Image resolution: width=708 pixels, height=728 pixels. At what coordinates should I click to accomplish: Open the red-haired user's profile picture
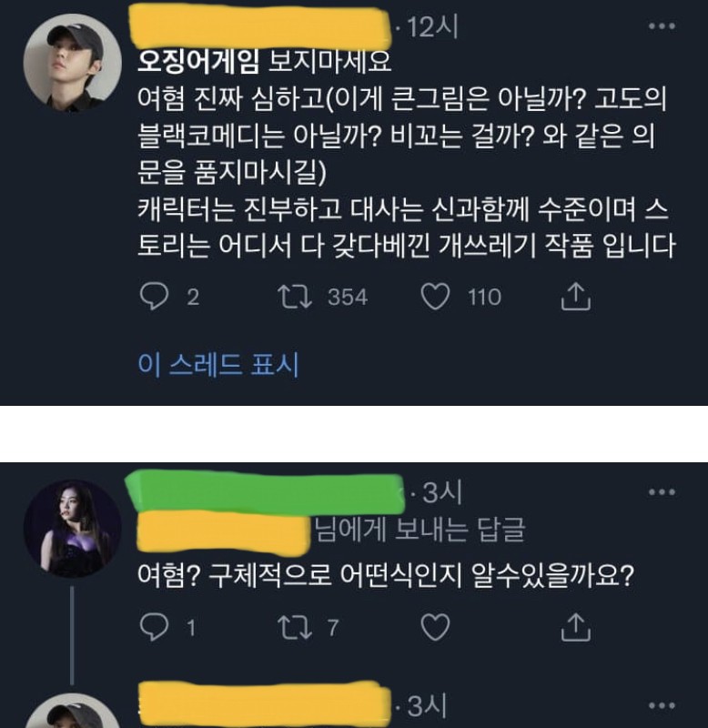72,529
